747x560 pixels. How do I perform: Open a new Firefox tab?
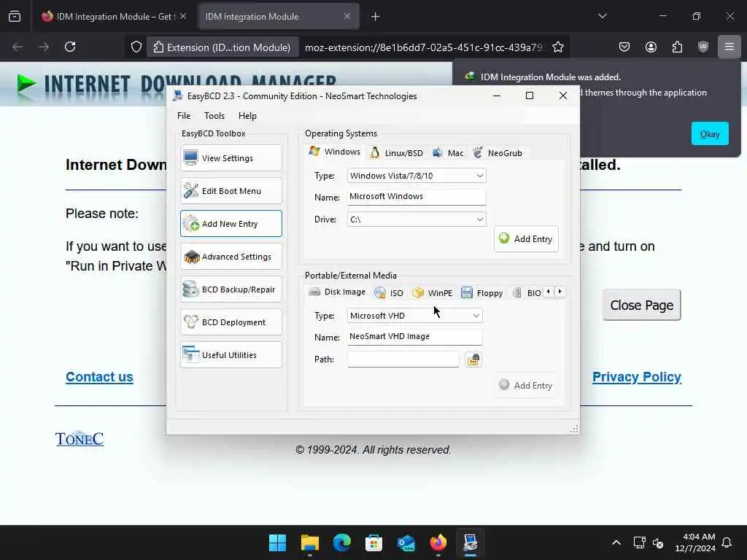click(376, 17)
